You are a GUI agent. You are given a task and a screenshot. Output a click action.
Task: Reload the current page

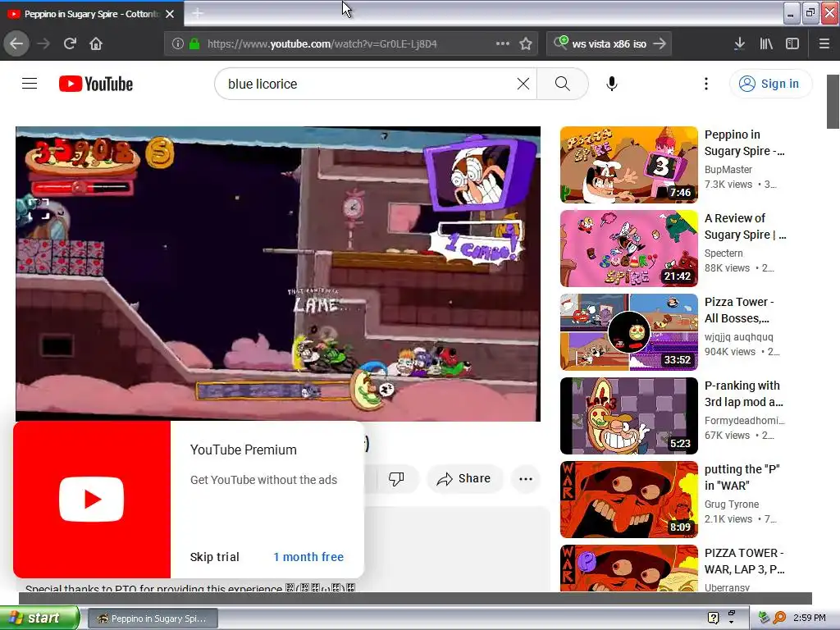(70, 43)
